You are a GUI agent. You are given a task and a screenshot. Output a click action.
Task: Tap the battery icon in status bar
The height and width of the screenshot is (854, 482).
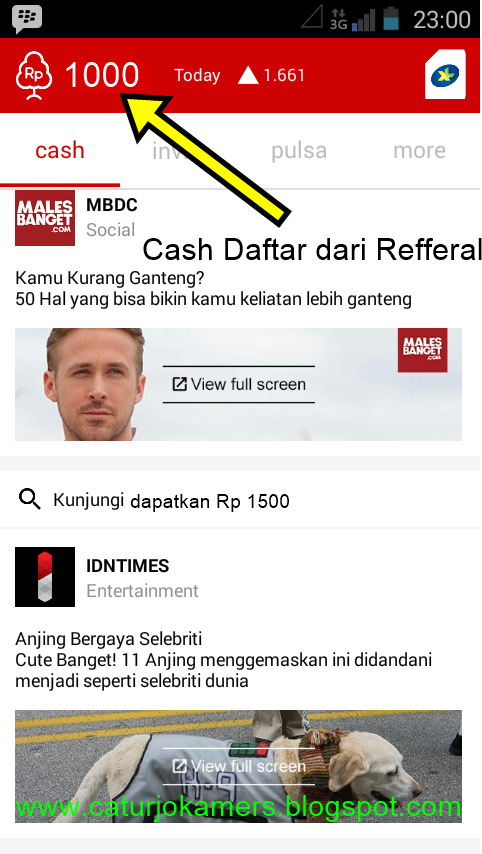click(x=391, y=19)
